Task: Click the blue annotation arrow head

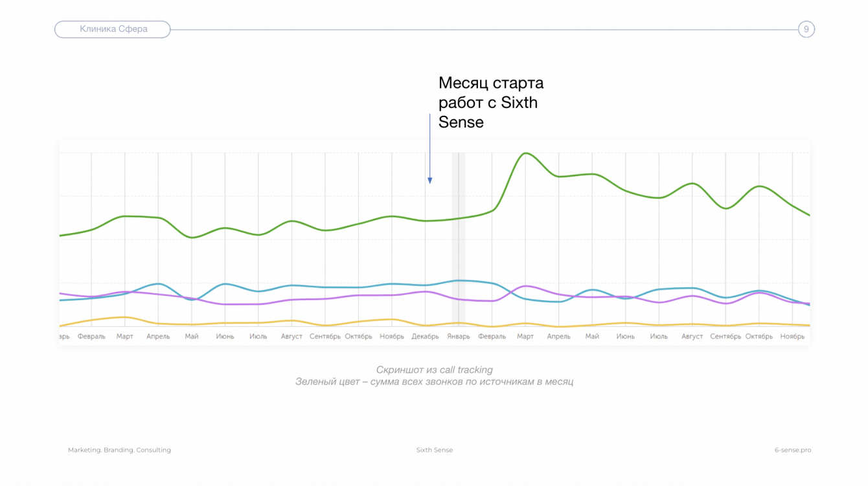Action: point(429,181)
